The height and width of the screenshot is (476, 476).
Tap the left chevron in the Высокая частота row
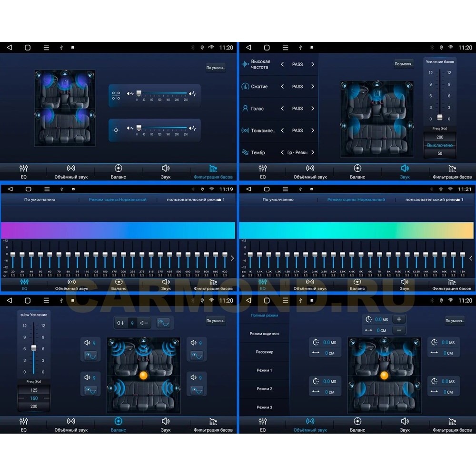(x=282, y=64)
